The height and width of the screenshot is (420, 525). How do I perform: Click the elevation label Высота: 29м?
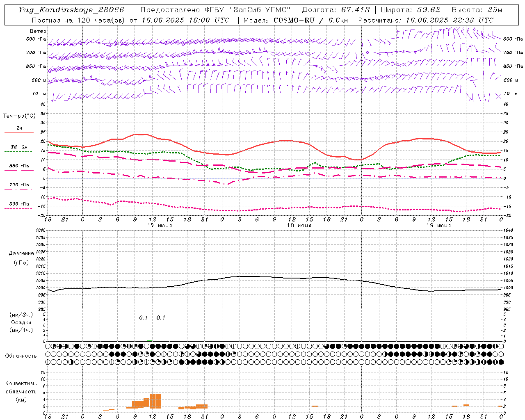[x=477, y=10]
